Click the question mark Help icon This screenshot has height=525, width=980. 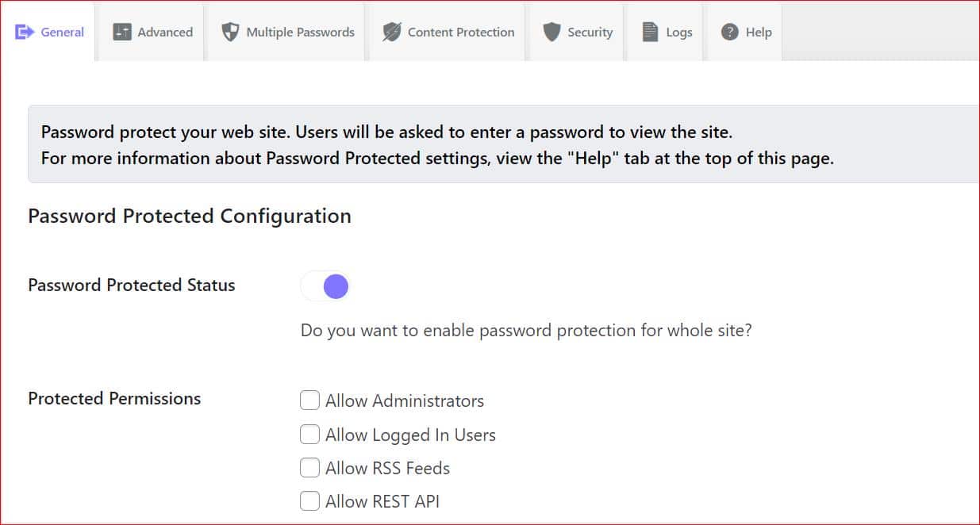(x=729, y=32)
